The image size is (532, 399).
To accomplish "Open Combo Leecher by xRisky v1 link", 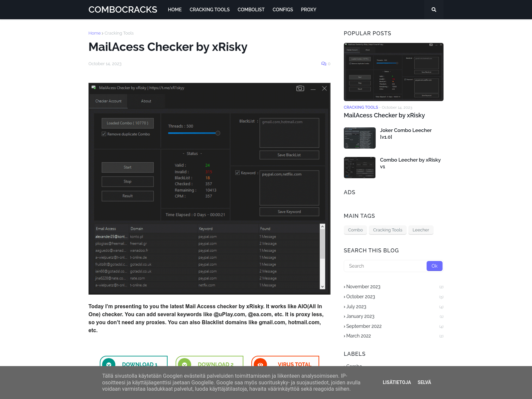I will point(410,163).
